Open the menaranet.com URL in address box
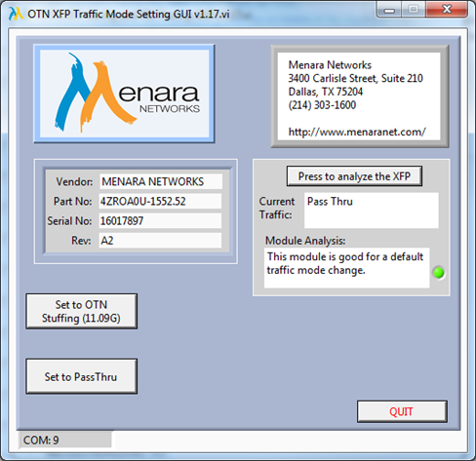 click(x=357, y=132)
